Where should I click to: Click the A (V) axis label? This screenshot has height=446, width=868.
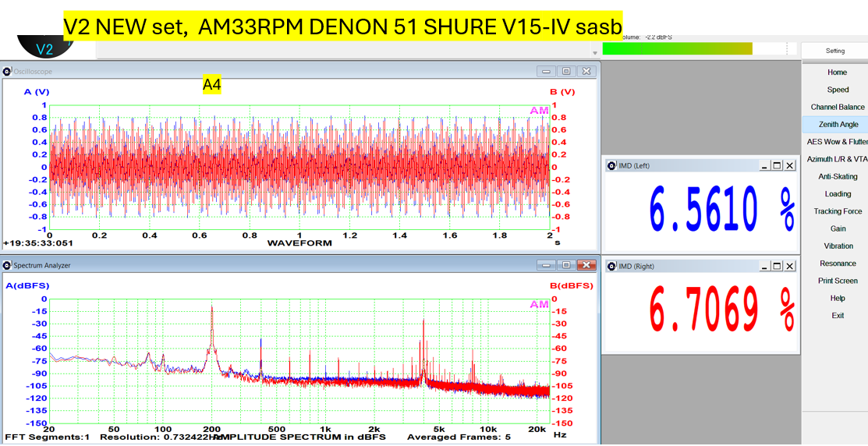point(37,92)
